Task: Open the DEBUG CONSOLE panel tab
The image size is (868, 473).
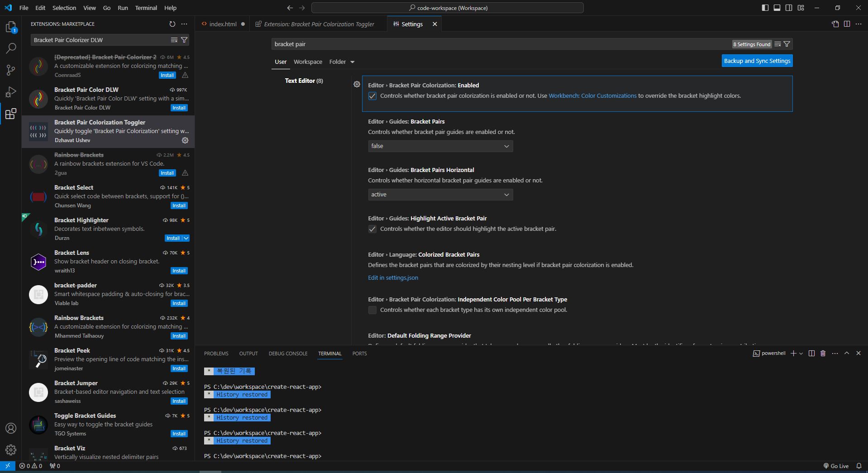Action: click(x=288, y=354)
